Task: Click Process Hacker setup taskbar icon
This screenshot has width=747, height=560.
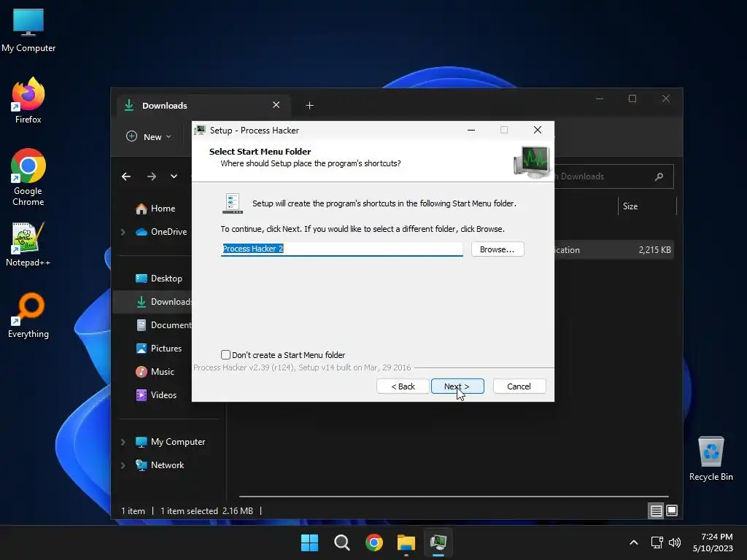Action: tap(438, 542)
